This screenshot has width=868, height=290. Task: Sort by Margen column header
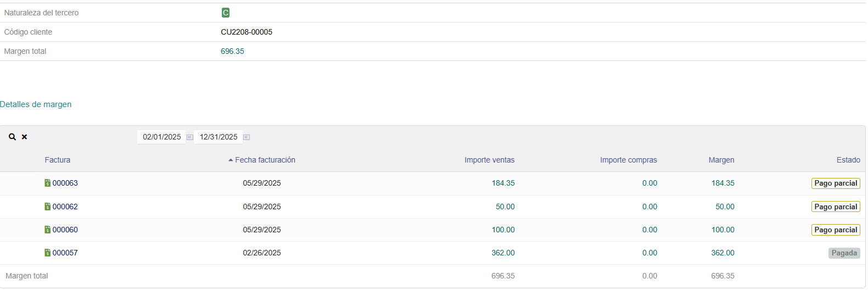(x=721, y=160)
